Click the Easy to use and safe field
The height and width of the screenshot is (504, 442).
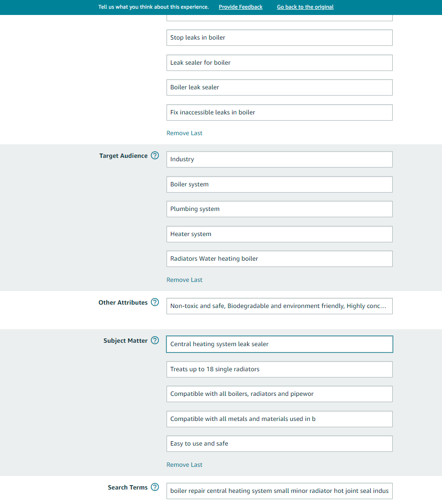[x=279, y=444]
